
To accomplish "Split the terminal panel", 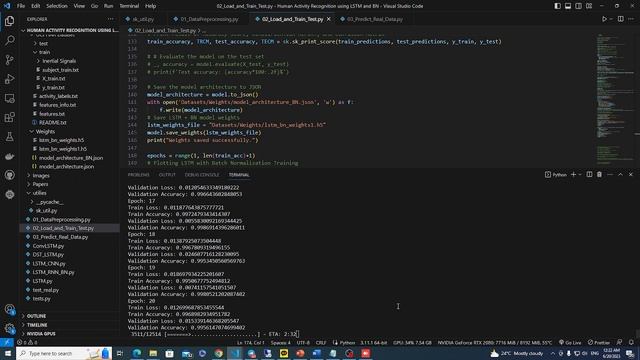I will 589,175.
